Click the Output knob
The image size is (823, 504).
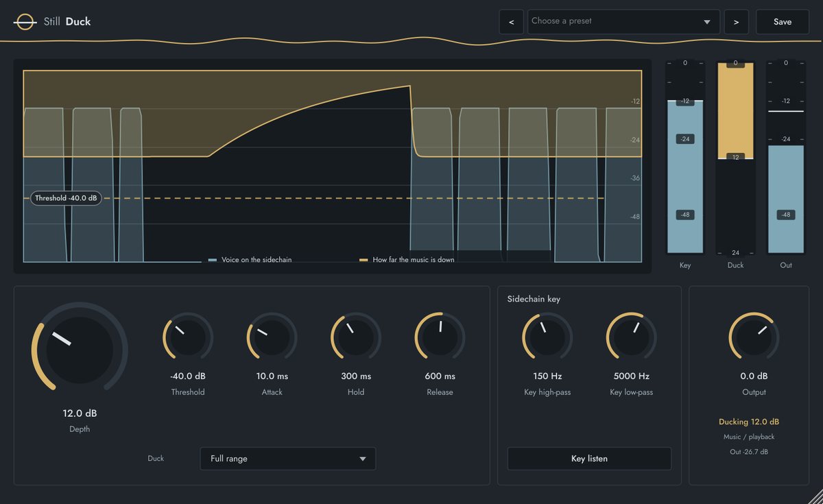(x=754, y=338)
